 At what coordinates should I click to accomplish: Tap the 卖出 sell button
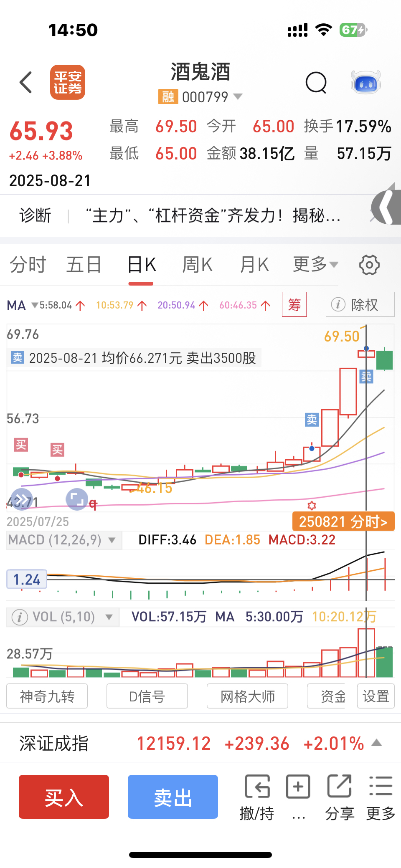173,797
